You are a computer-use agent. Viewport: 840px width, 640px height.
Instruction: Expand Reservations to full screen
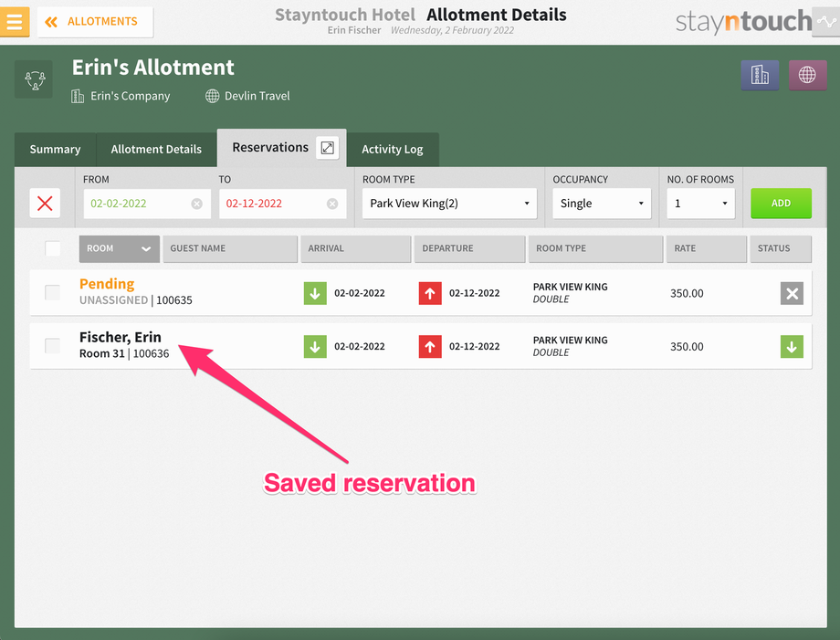point(327,147)
